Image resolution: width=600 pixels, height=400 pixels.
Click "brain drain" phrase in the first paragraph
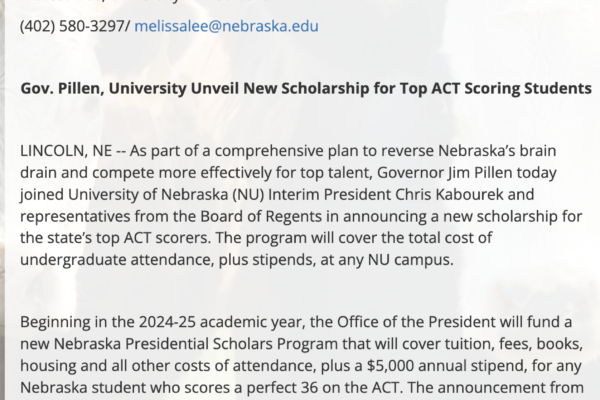(x=557, y=148)
